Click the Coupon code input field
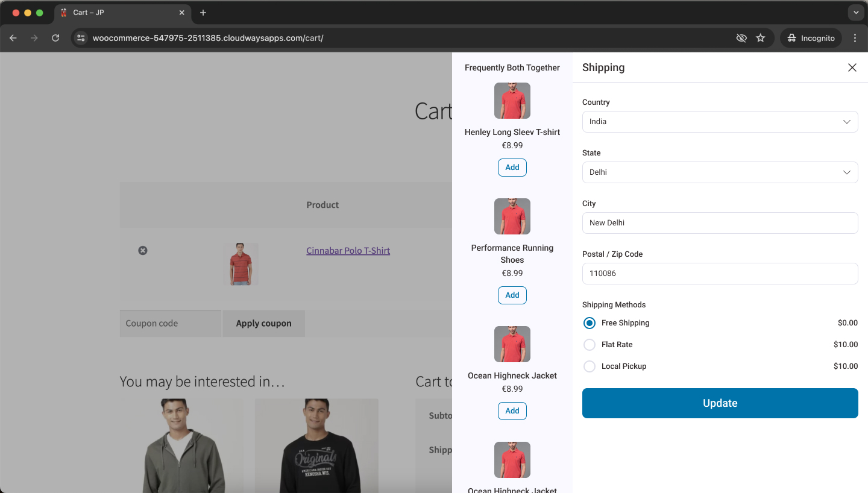 click(170, 323)
